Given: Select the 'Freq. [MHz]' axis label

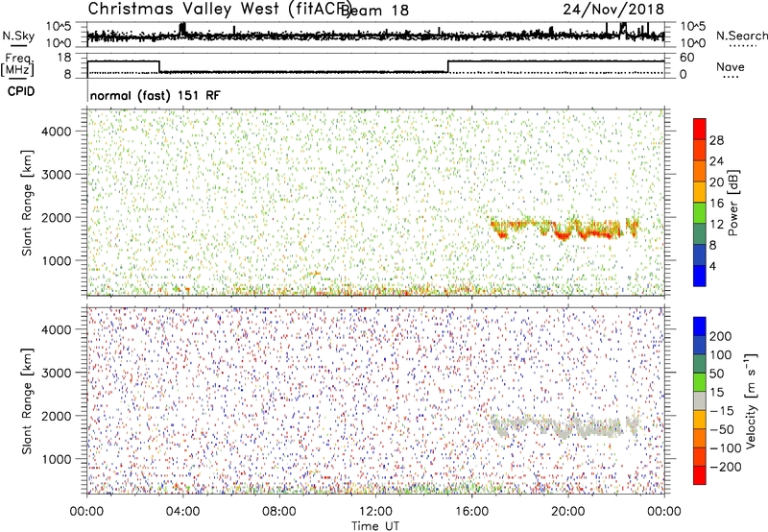Looking at the screenshot, I should click(17, 64).
